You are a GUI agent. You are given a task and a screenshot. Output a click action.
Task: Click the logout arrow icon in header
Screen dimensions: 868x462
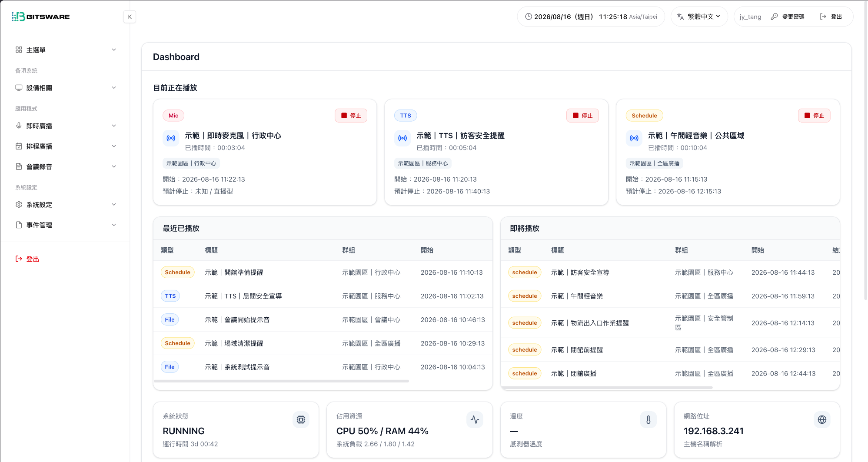click(823, 17)
